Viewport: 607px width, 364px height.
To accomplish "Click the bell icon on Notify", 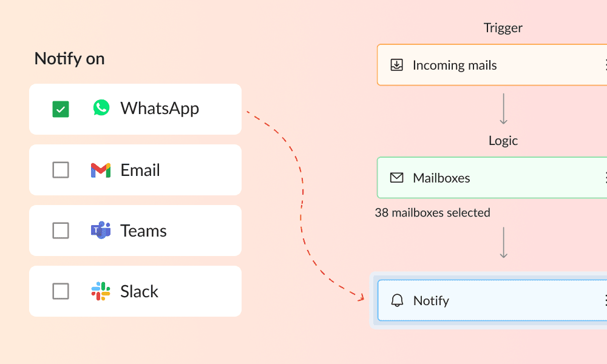I will [397, 300].
